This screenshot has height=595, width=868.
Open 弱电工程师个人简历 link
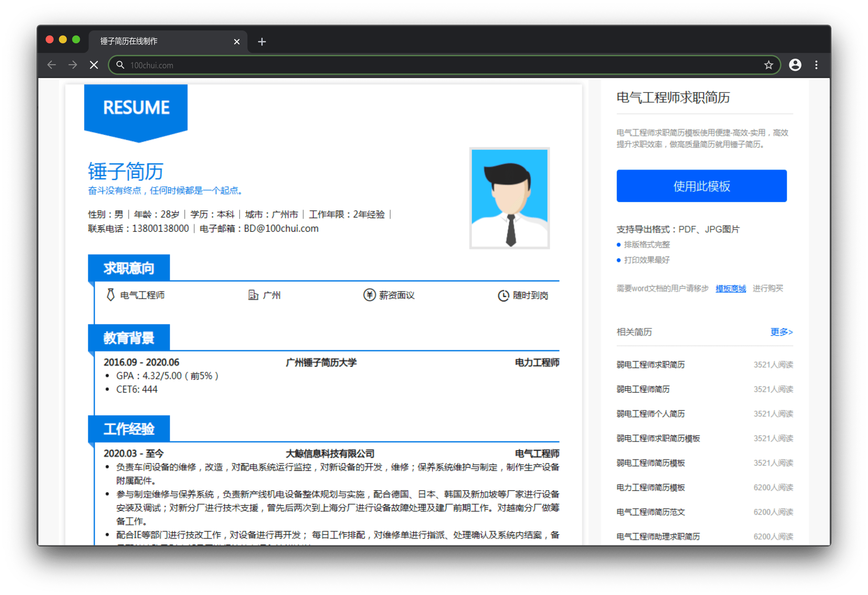tap(651, 414)
